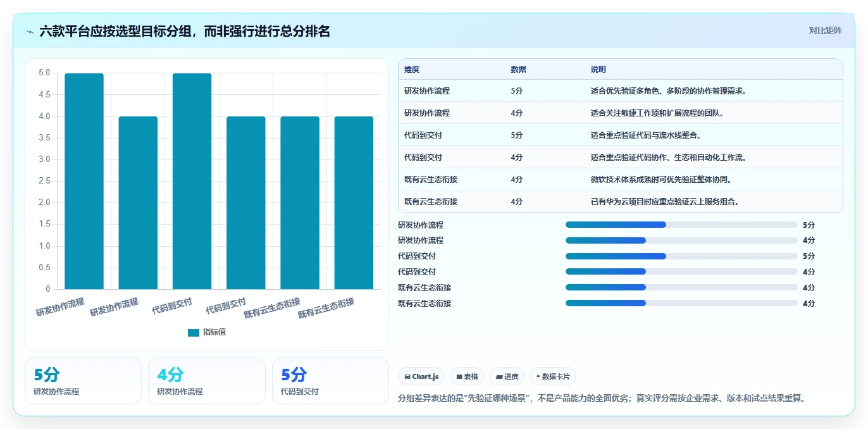Click the 代码到交付 chart bar valued 5
The width and height of the screenshot is (868, 429).
tap(192, 181)
